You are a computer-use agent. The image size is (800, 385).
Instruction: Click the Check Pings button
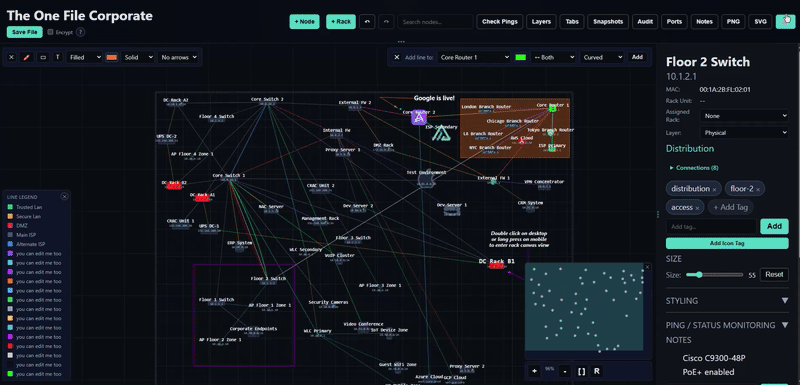[x=499, y=21]
